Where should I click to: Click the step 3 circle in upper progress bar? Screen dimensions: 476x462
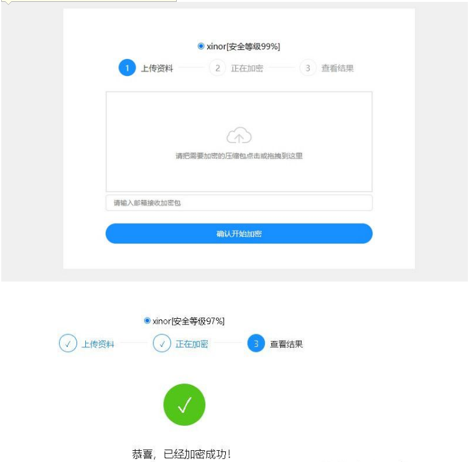[308, 68]
